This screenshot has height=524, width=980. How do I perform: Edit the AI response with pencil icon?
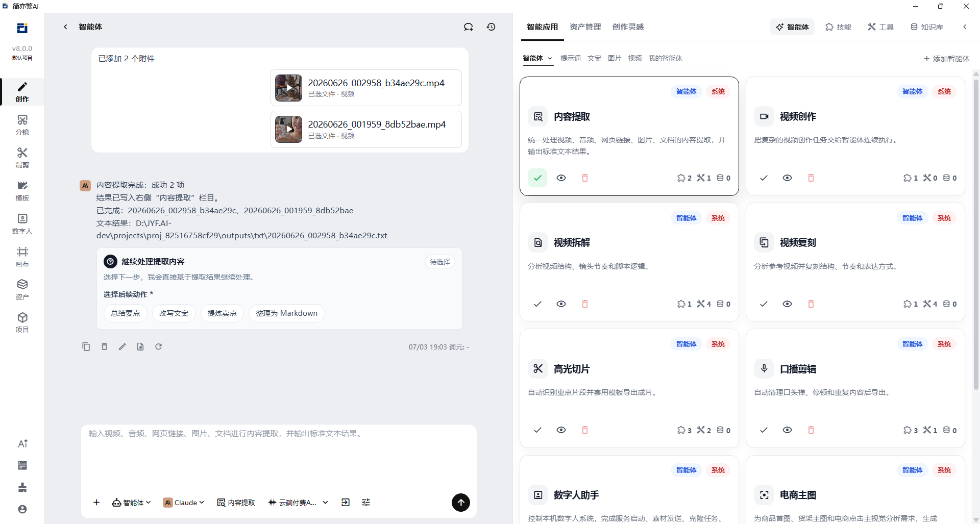coord(122,347)
